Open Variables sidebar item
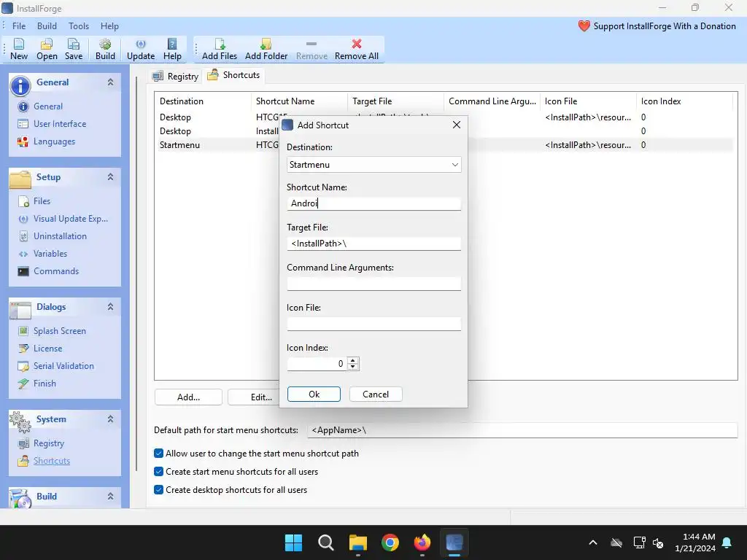The image size is (747, 560). click(x=50, y=254)
